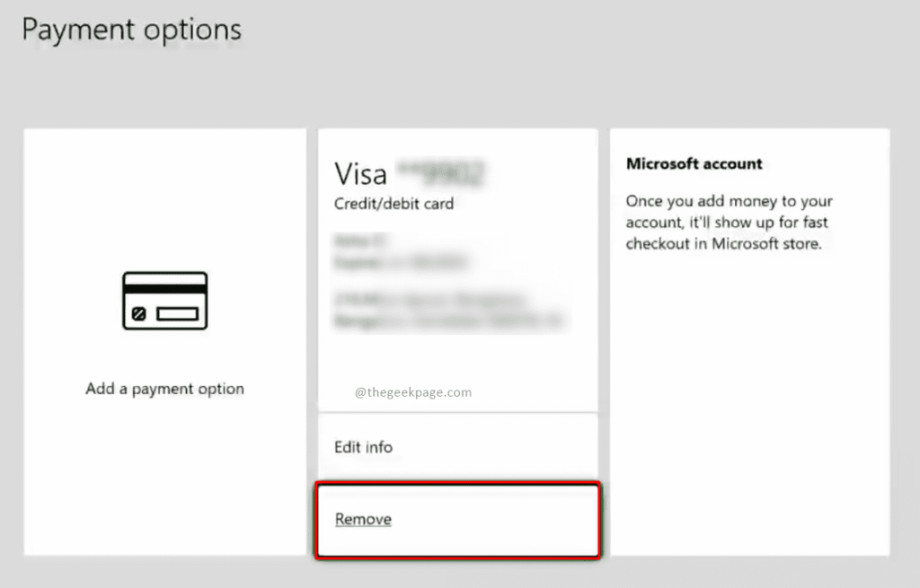Click the Visa **9902 card title

409,172
